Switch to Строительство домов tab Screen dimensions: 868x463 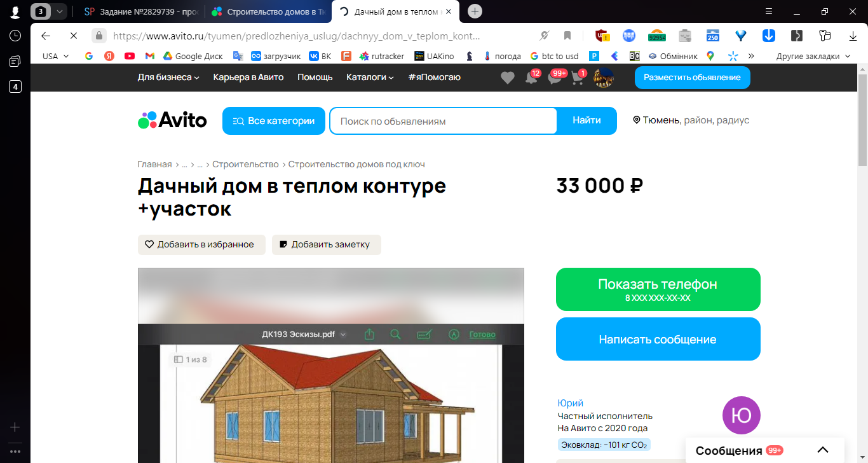click(269, 11)
